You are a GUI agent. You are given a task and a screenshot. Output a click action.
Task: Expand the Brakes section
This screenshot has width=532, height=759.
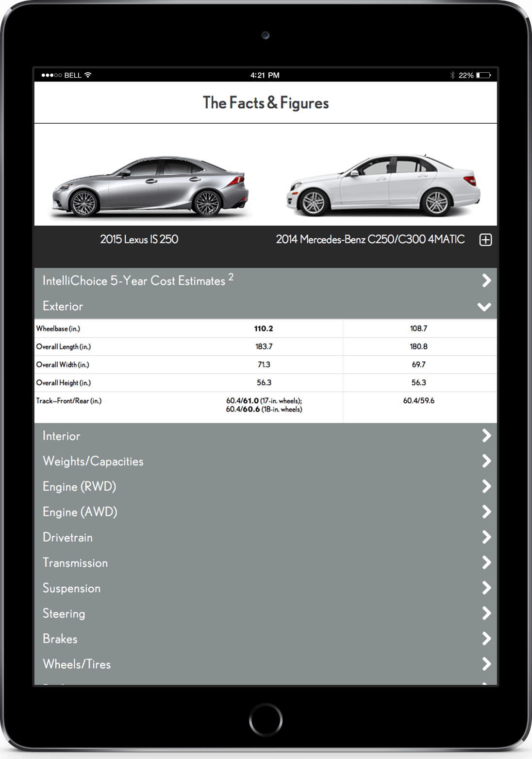(60, 639)
